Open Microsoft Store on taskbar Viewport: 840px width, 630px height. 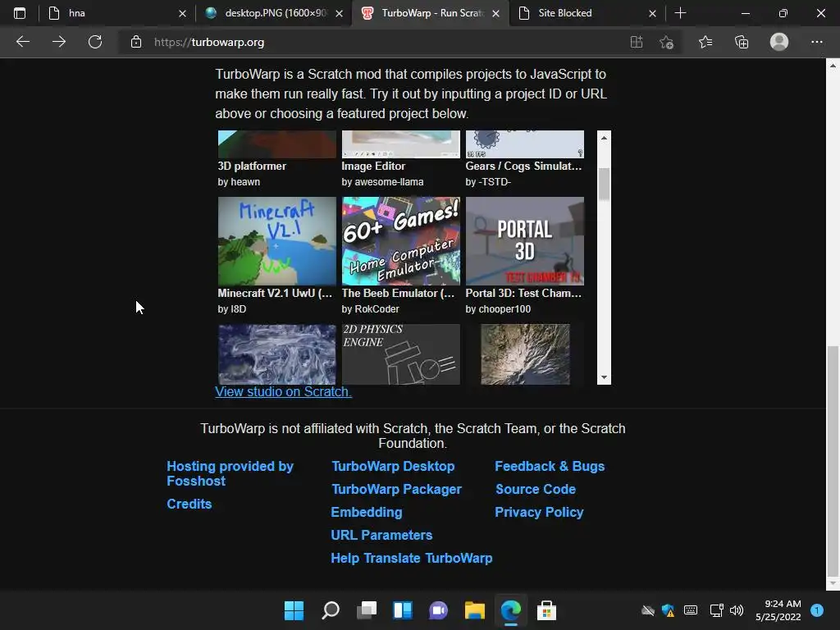tap(546, 610)
